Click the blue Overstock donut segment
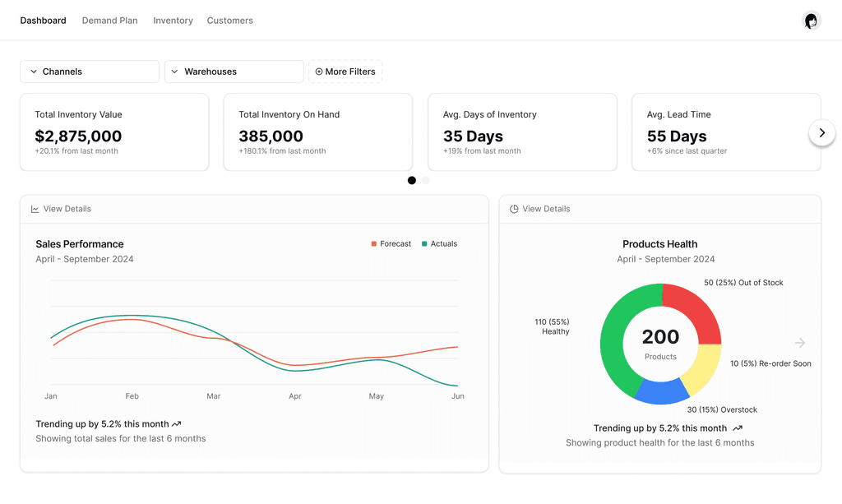Screen dimensions: 842x504 pyautogui.click(x=662, y=392)
